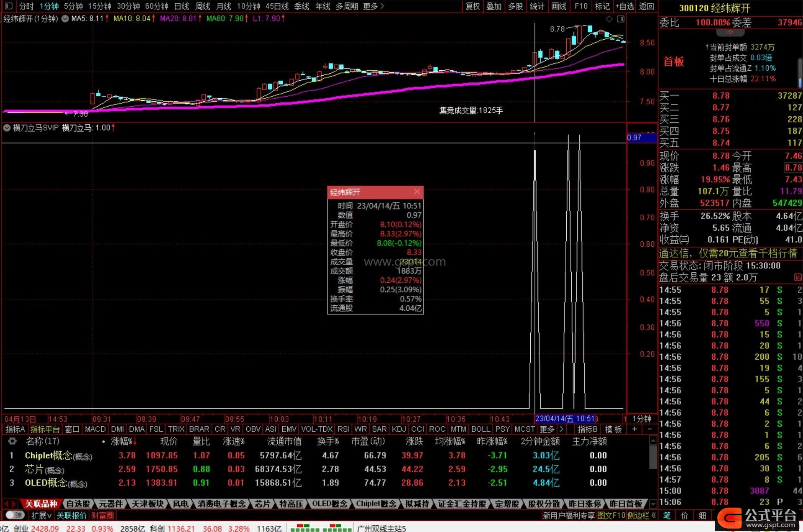Open the 图文F10 link
The image size is (803, 532).
click(611, 515)
